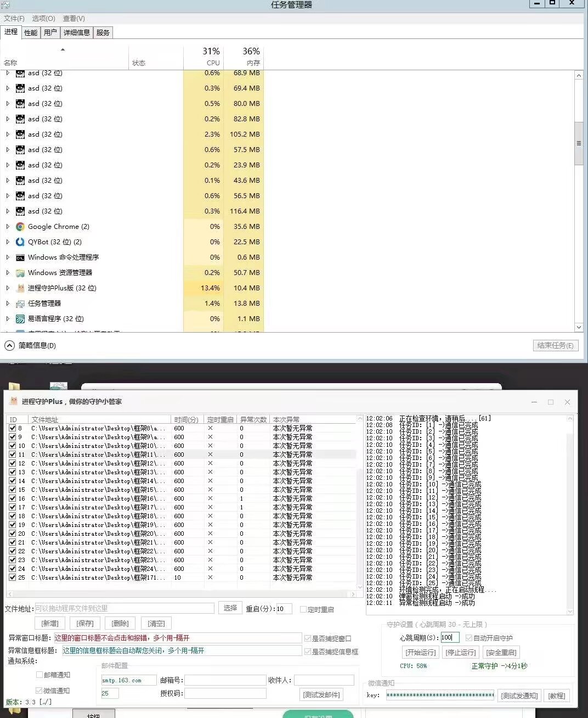Select the 进程守护Plus版 process icon

(20, 288)
